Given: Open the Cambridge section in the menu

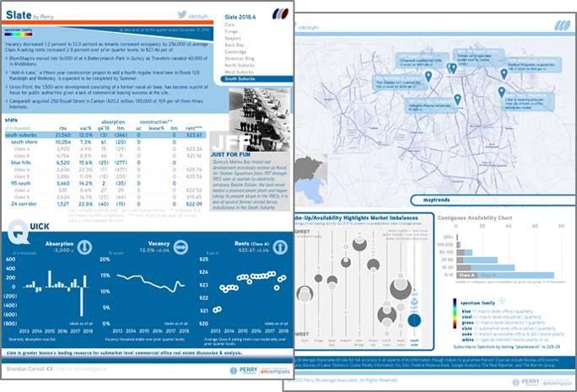Looking at the screenshot, I should click(x=235, y=52).
